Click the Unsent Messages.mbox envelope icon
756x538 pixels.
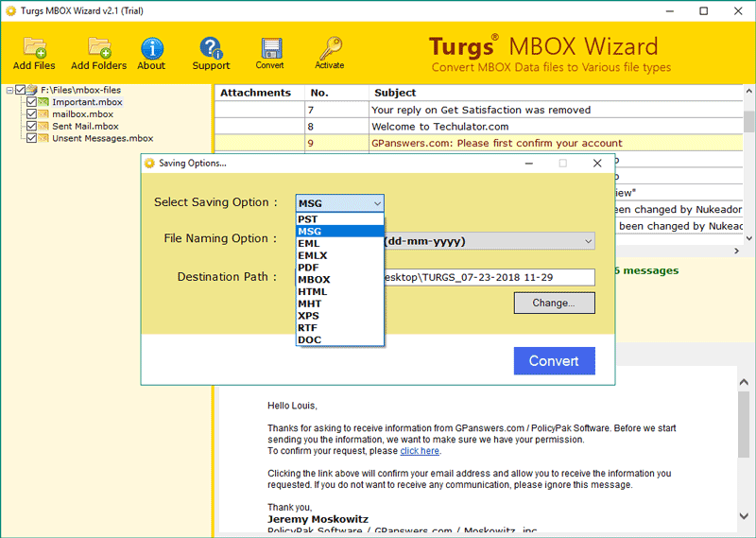(43, 138)
